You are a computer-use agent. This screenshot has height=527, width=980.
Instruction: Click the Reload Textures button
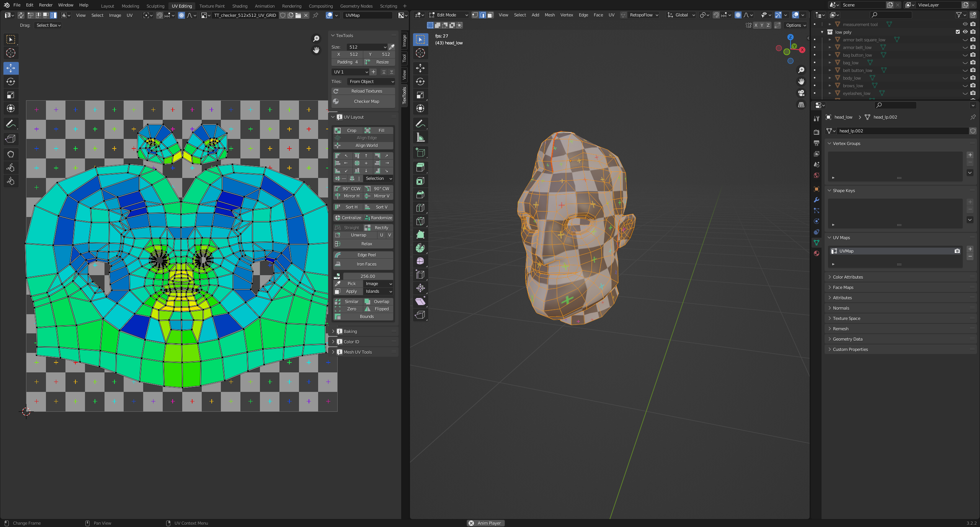(x=363, y=91)
